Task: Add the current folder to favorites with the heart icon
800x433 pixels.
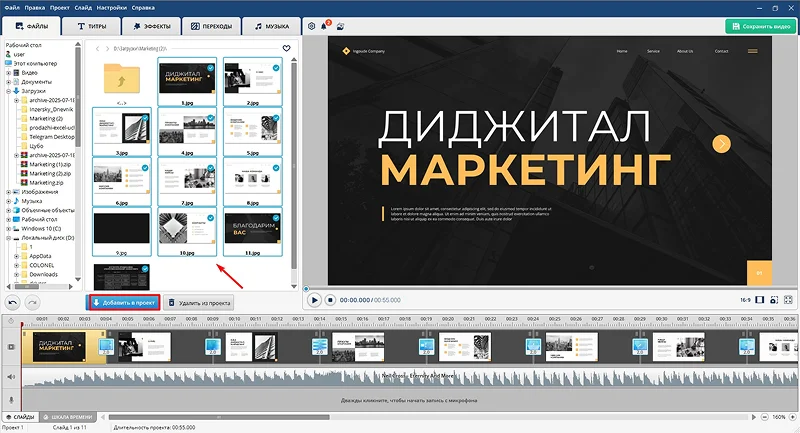Action: pos(286,48)
